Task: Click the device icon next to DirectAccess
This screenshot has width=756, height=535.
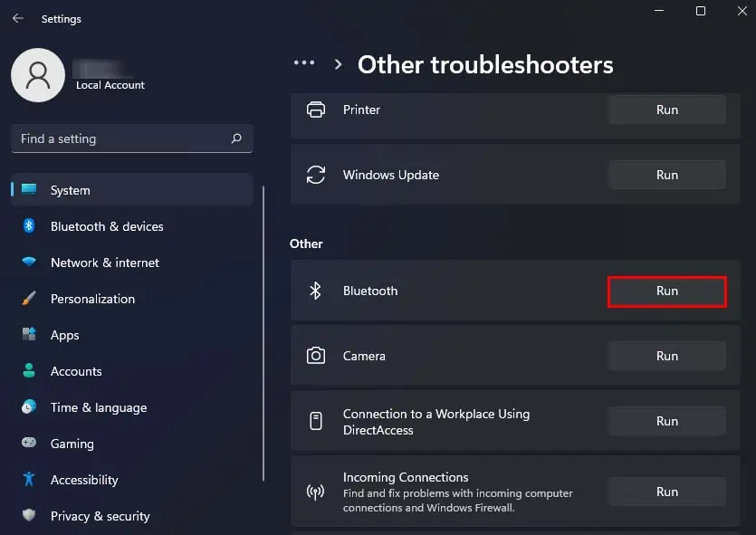Action: [316, 421]
